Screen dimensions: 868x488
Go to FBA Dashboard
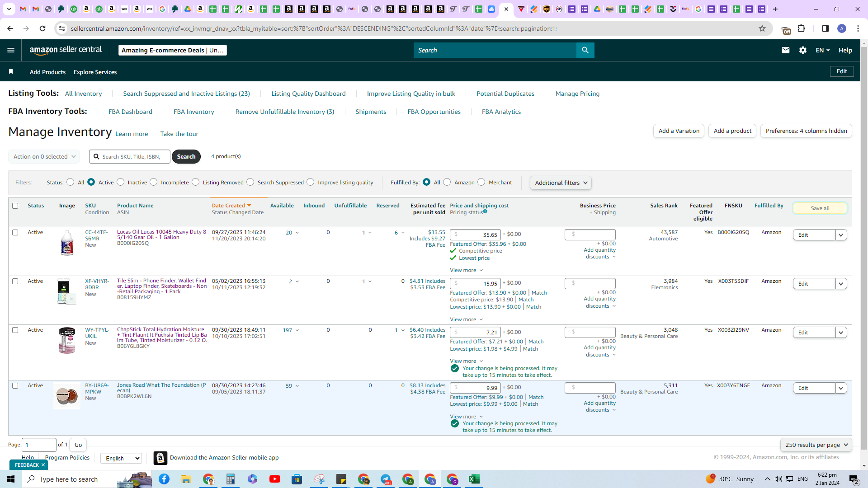click(x=130, y=112)
